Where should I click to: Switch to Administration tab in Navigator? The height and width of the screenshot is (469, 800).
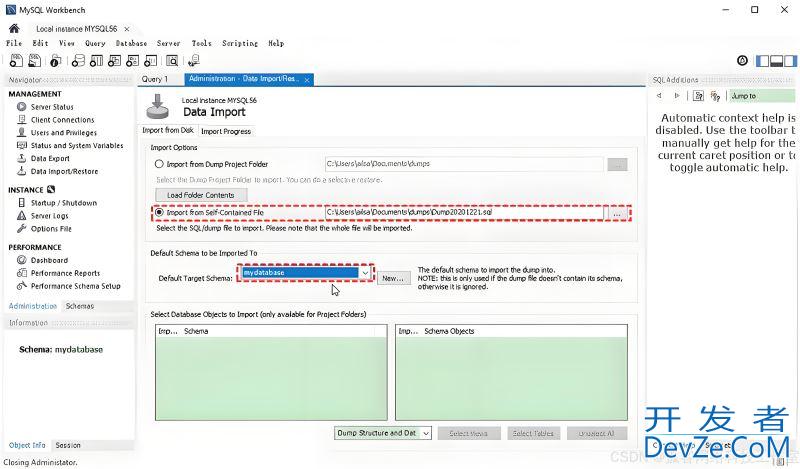click(33, 306)
